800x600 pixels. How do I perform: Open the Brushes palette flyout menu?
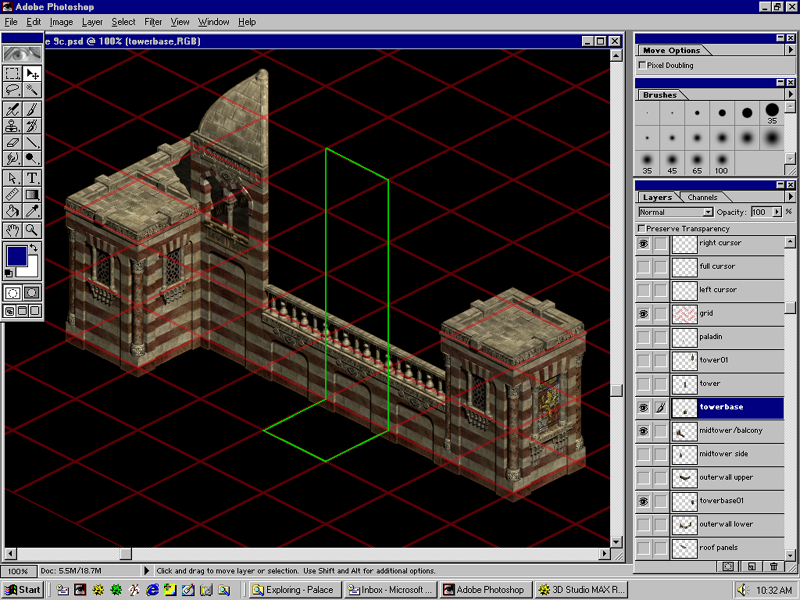tap(790, 94)
